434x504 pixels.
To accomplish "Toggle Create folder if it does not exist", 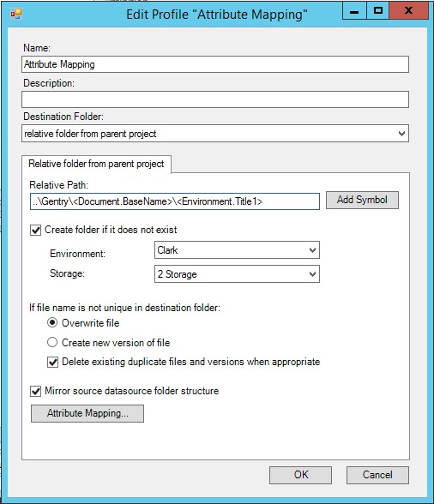I will (x=36, y=230).
